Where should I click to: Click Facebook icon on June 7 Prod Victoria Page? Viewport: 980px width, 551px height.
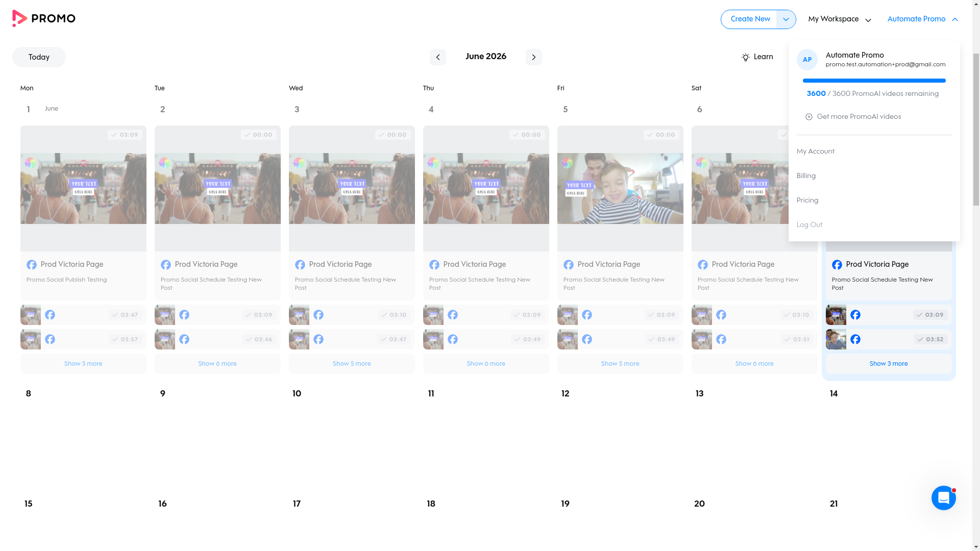pos(837,265)
